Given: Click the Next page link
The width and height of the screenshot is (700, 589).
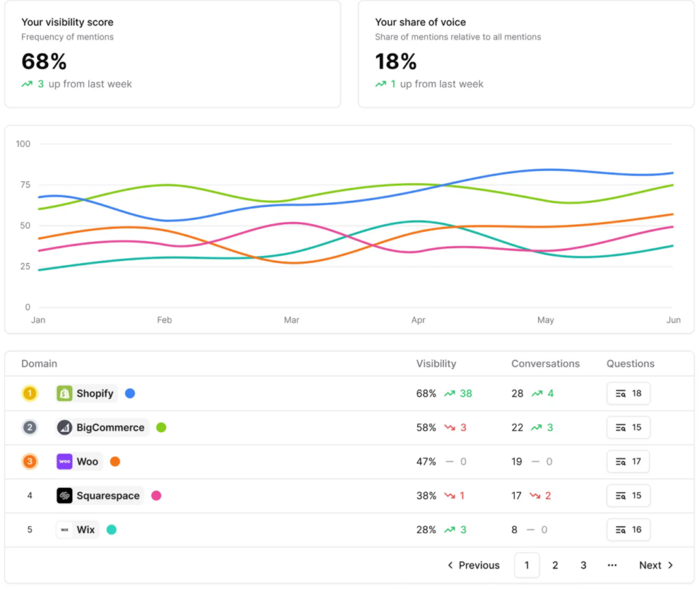Looking at the screenshot, I should pos(656,565).
